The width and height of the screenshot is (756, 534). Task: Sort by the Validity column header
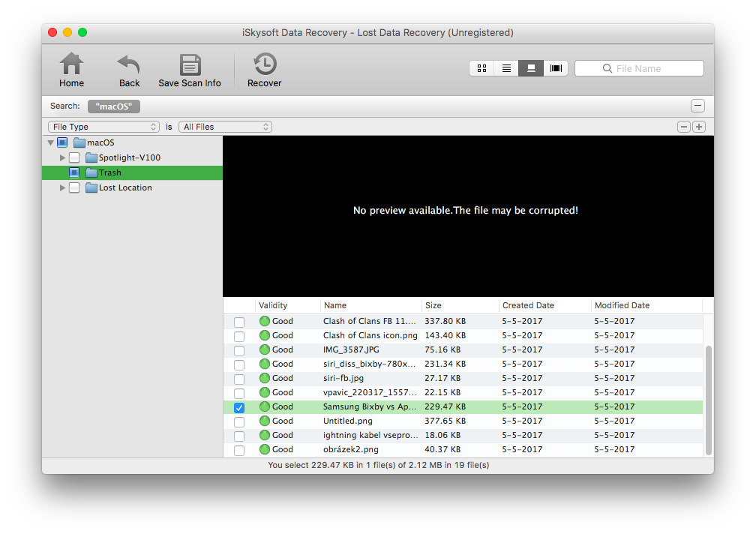point(287,305)
